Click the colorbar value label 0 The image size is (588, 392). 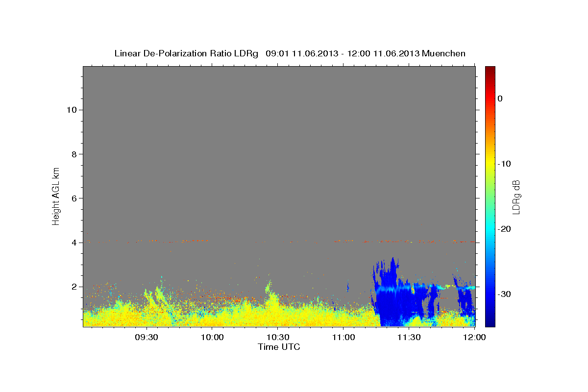(x=500, y=98)
